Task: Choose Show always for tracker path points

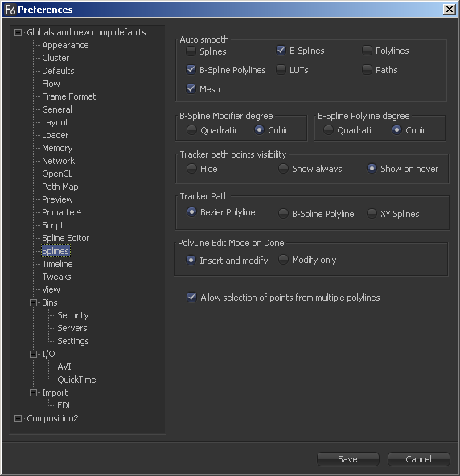Action: tap(283, 168)
